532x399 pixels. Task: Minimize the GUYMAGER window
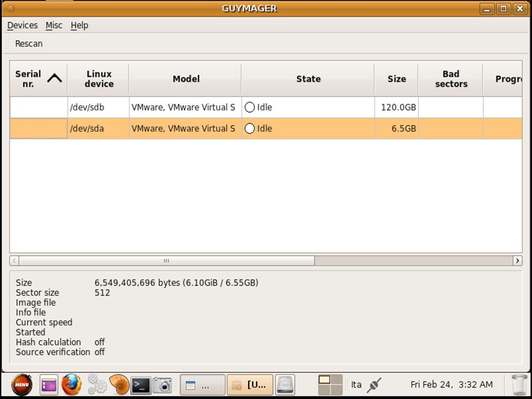pyautogui.click(x=487, y=8)
